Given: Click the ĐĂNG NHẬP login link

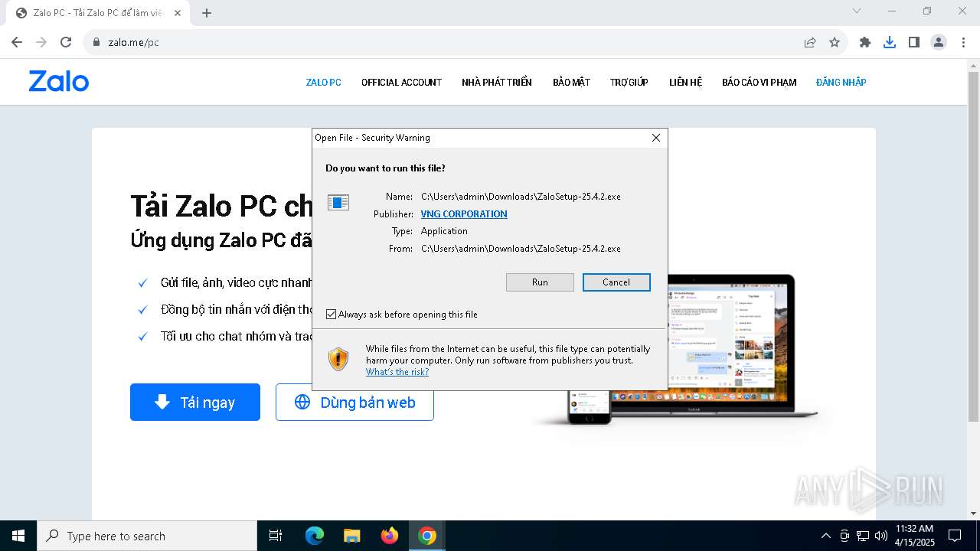Looking at the screenshot, I should point(841,82).
